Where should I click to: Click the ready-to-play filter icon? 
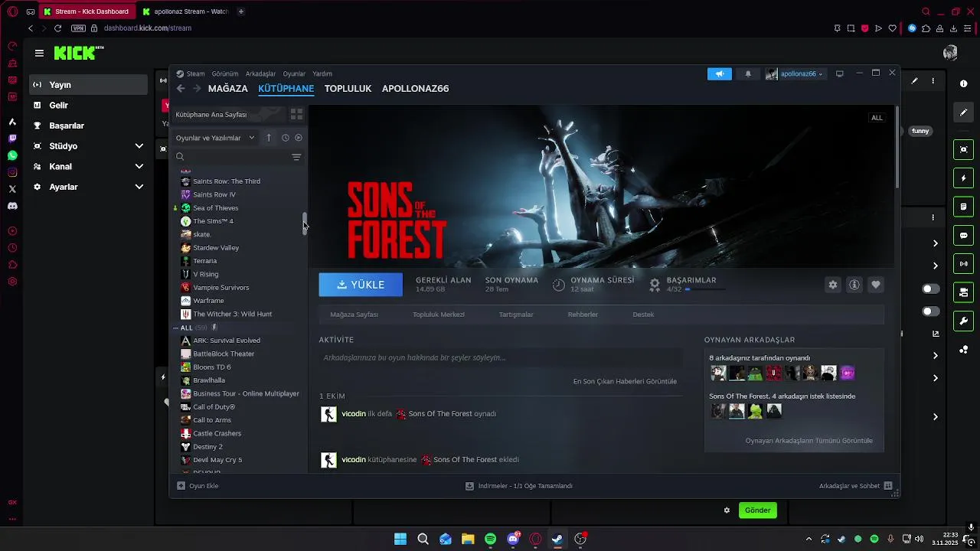(x=299, y=138)
